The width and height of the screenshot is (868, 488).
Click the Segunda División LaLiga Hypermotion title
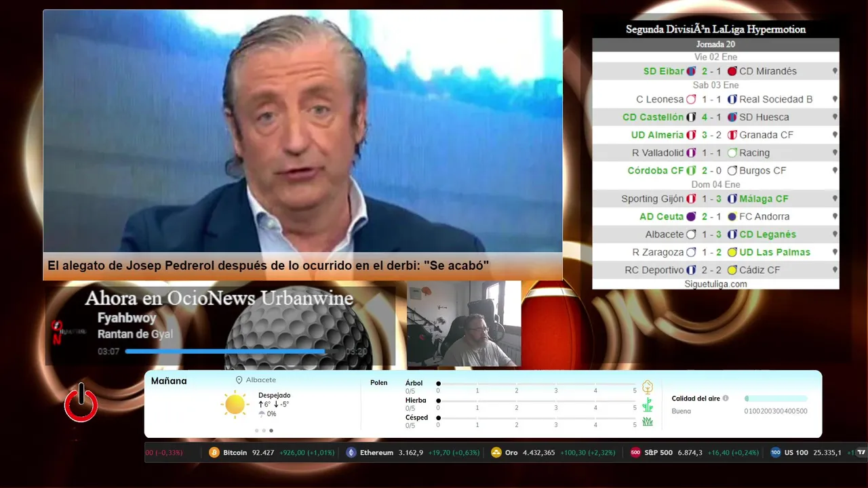pos(715,29)
